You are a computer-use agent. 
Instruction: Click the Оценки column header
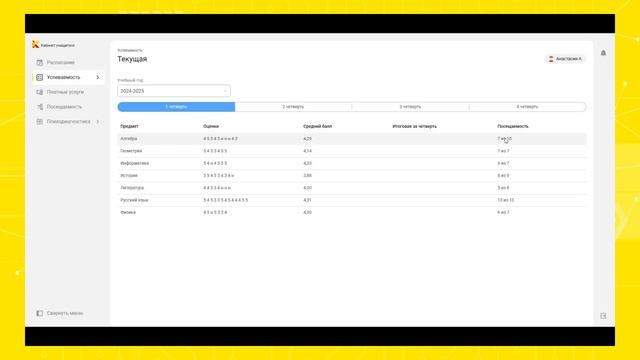(x=211, y=127)
